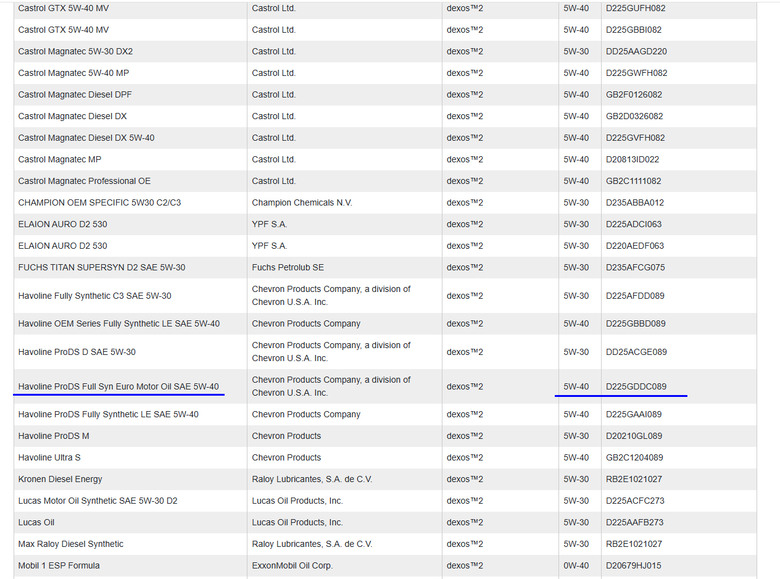The height and width of the screenshot is (579, 780).
Task: Click license code D20679HJ015
Action: [x=634, y=566]
